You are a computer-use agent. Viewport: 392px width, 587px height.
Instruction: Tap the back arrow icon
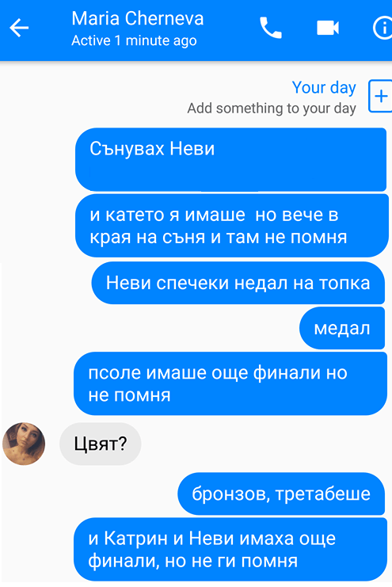(19, 28)
